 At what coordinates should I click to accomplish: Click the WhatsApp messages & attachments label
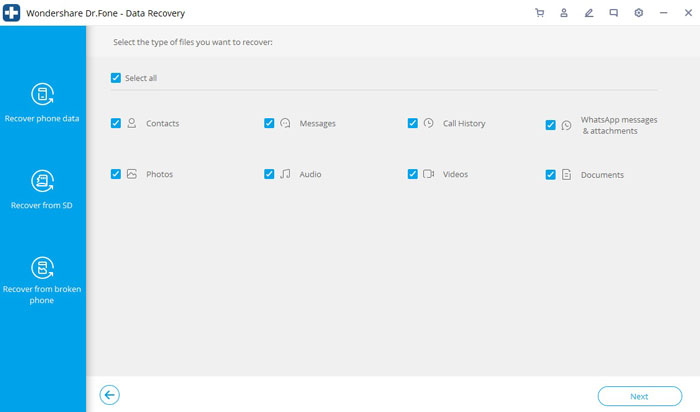(619, 125)
